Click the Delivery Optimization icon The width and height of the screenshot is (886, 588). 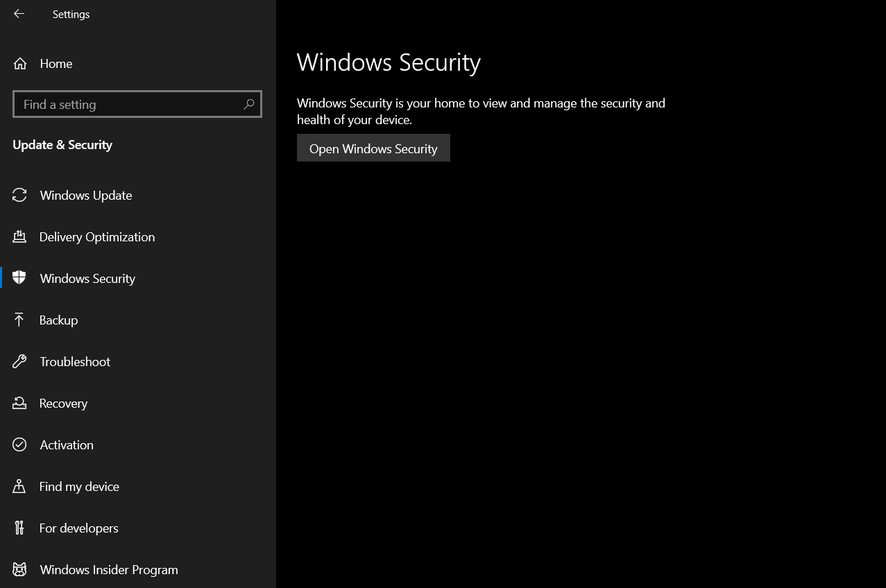pyautogui.click(x=19, y=237)
